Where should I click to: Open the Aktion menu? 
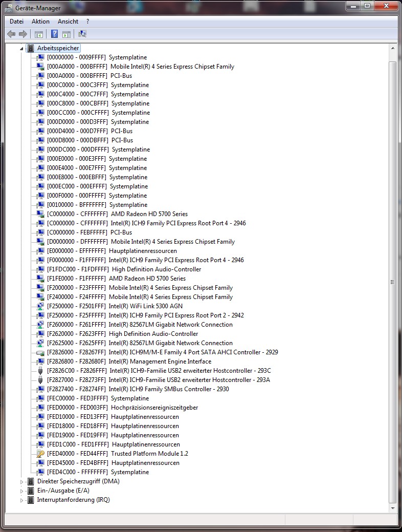[41, 22]
